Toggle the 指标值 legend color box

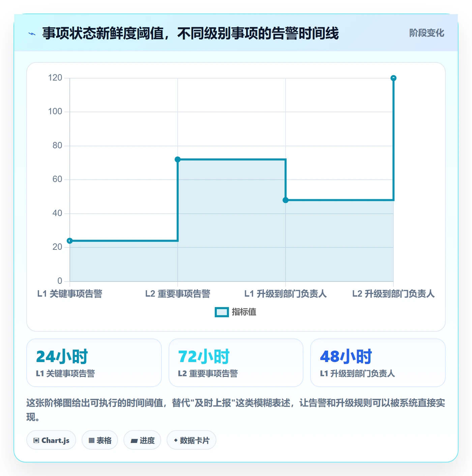pyautogui.click(x=222, y=312)
